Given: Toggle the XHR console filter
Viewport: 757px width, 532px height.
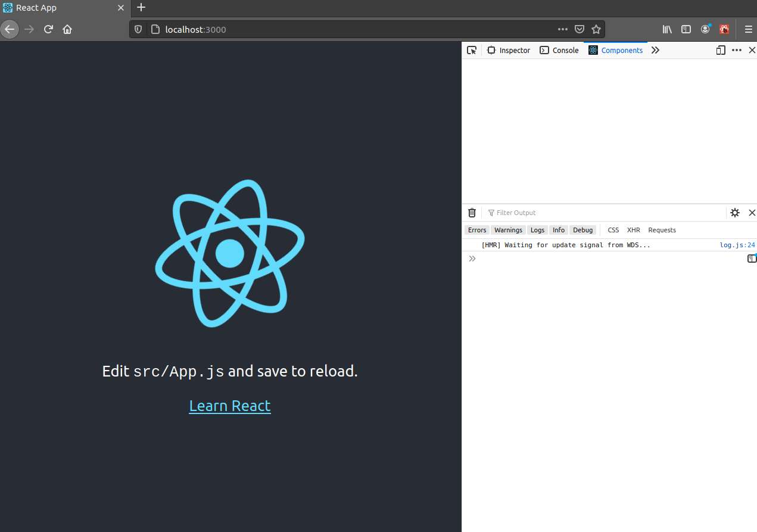Looking at the screenshot, I should click(x=633, y=230).
